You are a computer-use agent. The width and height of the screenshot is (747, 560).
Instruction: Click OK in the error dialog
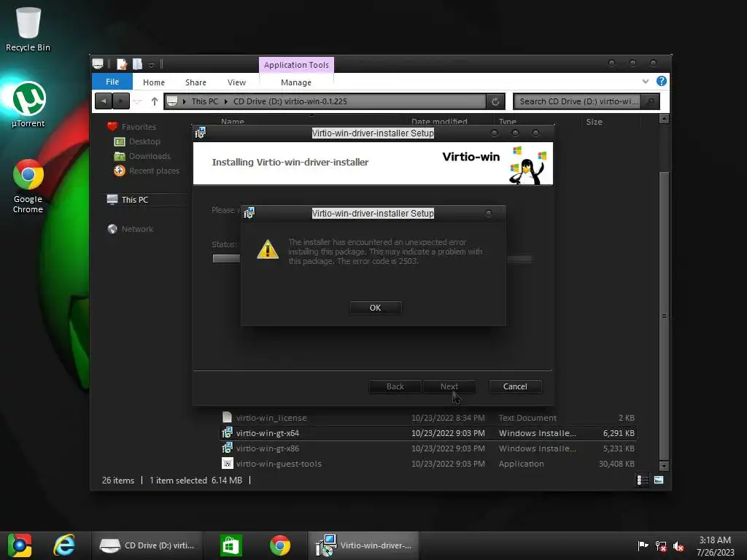(x=376, y=308)
